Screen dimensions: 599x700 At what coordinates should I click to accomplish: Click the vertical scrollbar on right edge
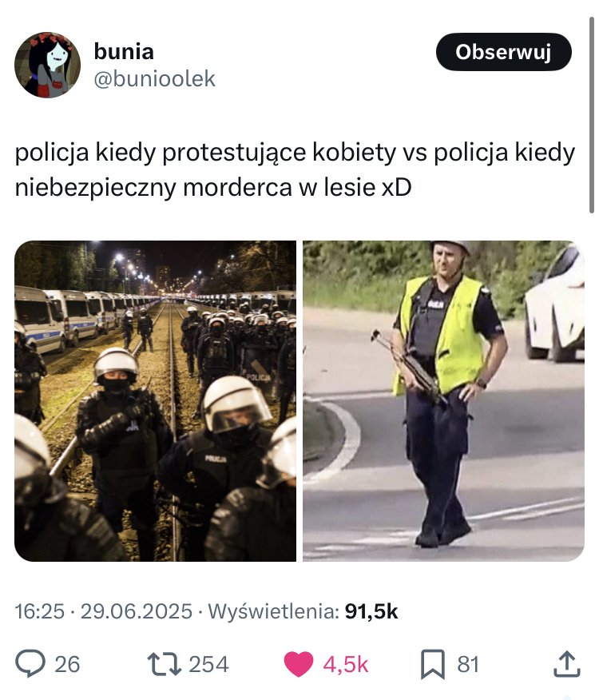pyautogui.click(x=591, y=116)
